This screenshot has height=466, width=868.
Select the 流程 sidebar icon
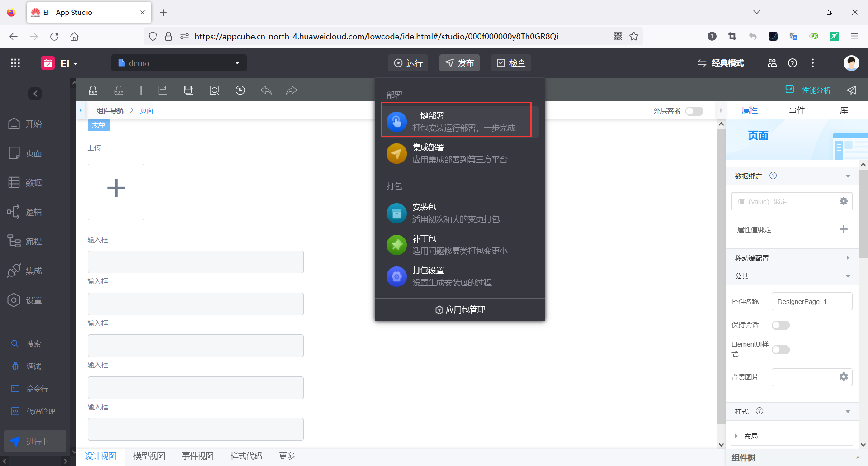coord(27,241)
